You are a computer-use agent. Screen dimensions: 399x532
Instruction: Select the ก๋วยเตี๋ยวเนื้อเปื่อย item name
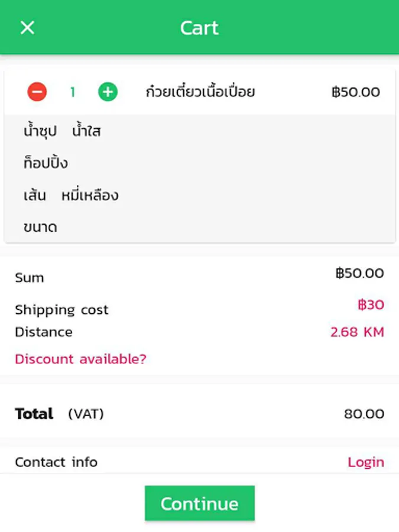[x=200, y=92]
